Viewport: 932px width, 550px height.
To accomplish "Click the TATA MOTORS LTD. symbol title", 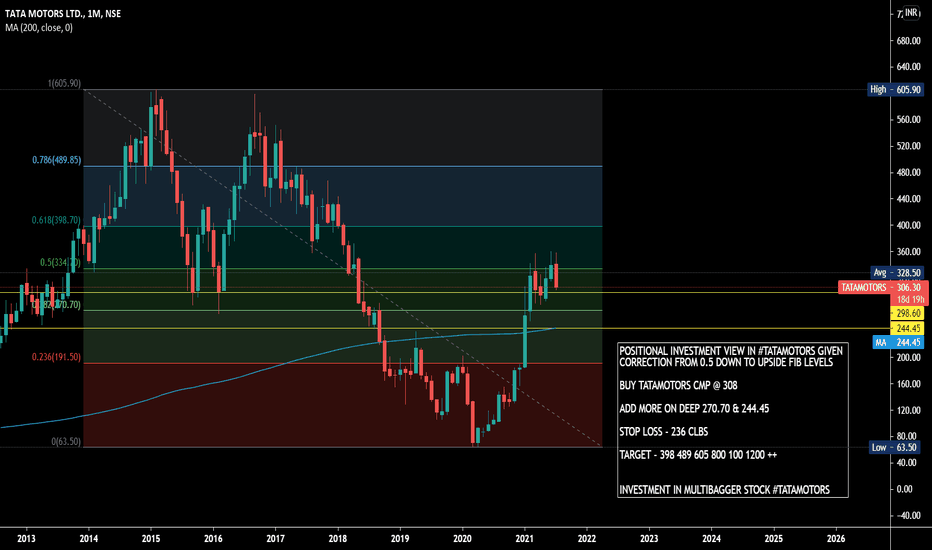I will click(x=62, y=13).
